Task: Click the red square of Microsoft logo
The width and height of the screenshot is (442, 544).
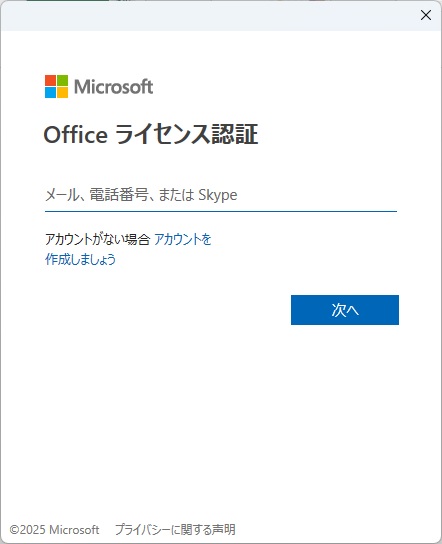Action: [50, 80]
